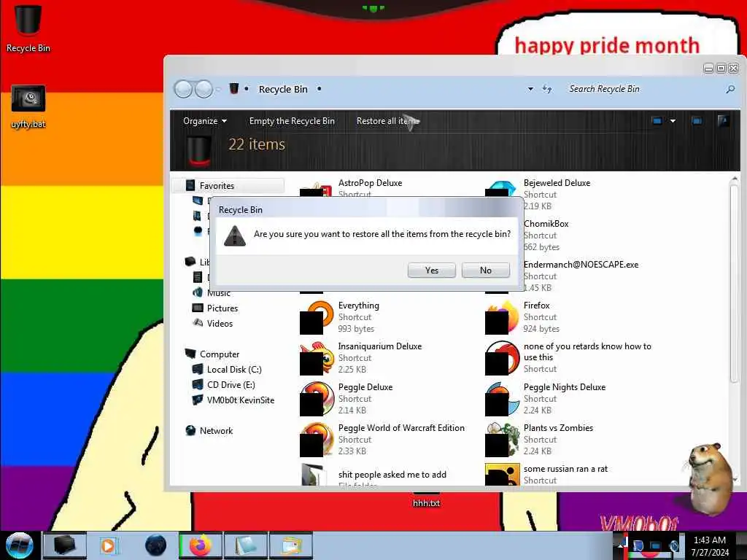Select the hhh.txt desktop file
This screenshot has height=560, width=747.
(x=426, y=503)
